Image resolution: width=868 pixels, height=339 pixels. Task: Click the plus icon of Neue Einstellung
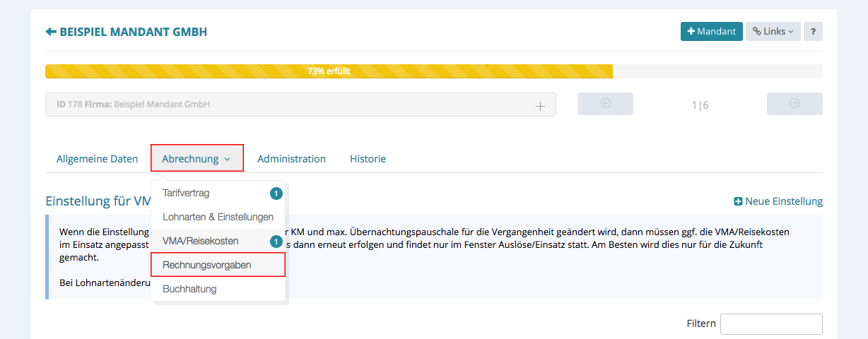(739, 201)
